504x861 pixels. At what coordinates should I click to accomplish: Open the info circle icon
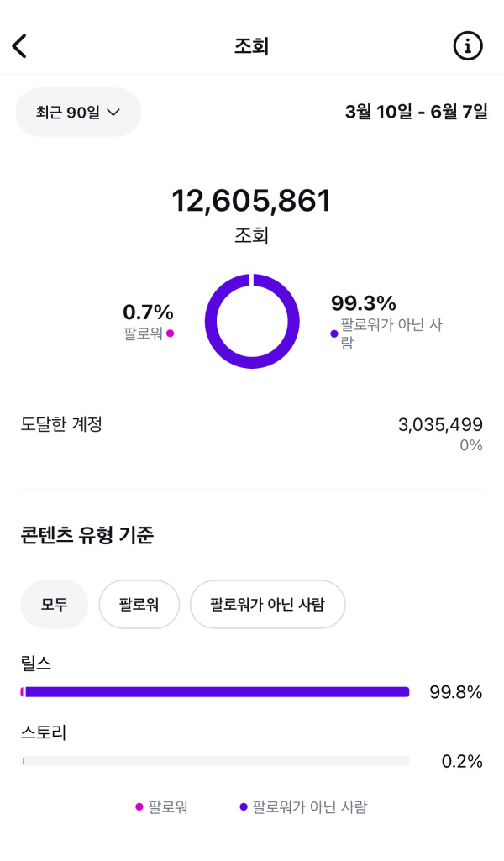point(468,46)
